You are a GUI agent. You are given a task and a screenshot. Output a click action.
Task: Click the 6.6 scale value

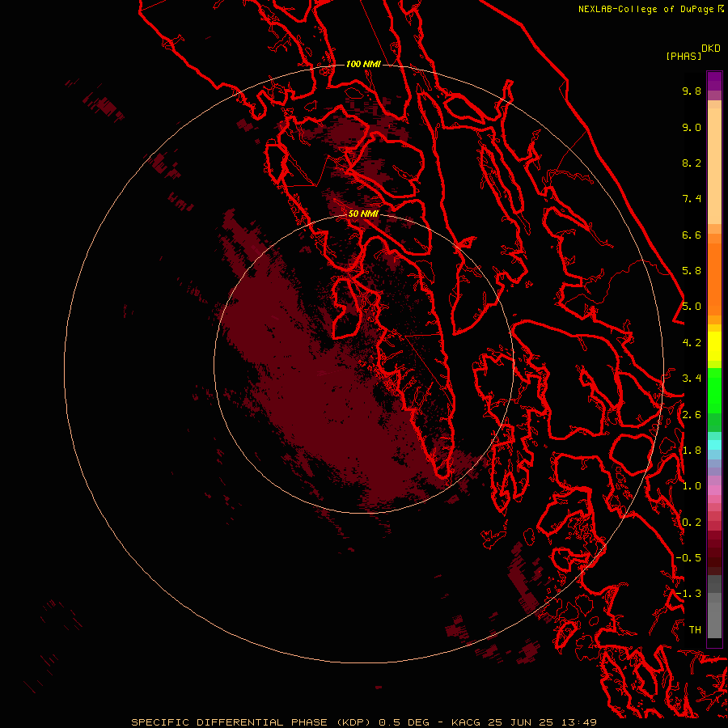click(x=692, y=235)
